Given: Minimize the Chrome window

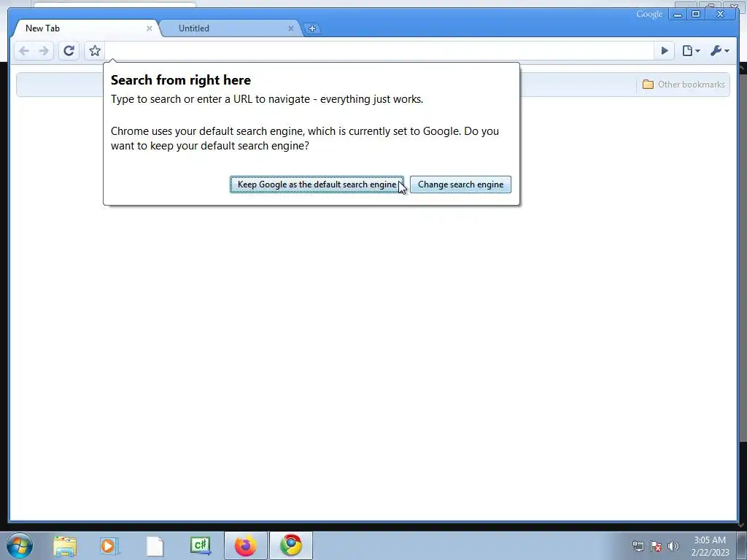Looking at the screenshot, I should pos(678,15).
